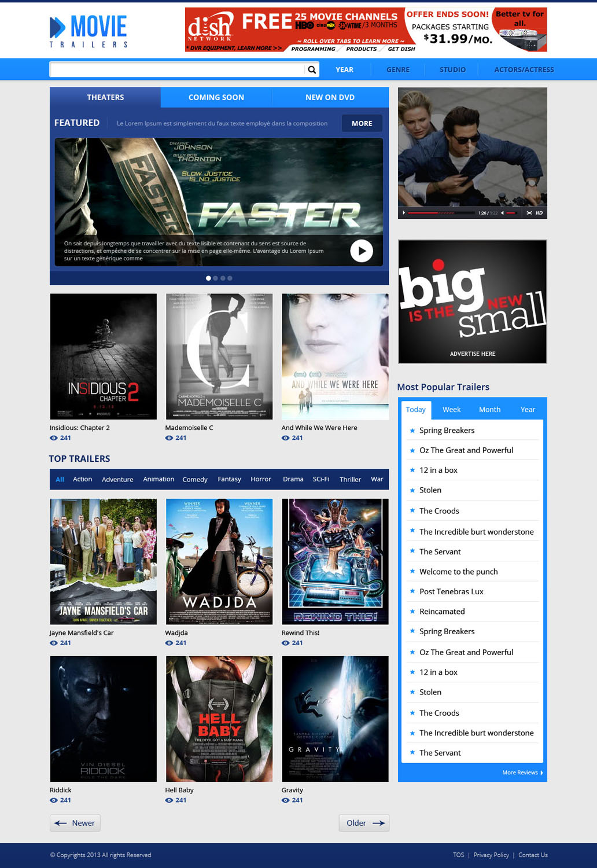Click eye views icon under Riddick
Image resolution: width=597 pixels, height=868 pixels.
53,800
